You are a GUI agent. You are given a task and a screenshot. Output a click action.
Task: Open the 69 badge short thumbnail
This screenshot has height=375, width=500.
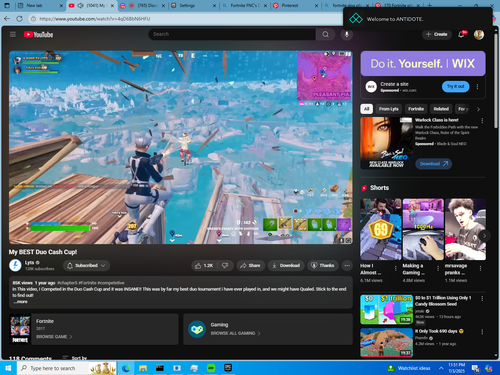(x=381, y=229)
